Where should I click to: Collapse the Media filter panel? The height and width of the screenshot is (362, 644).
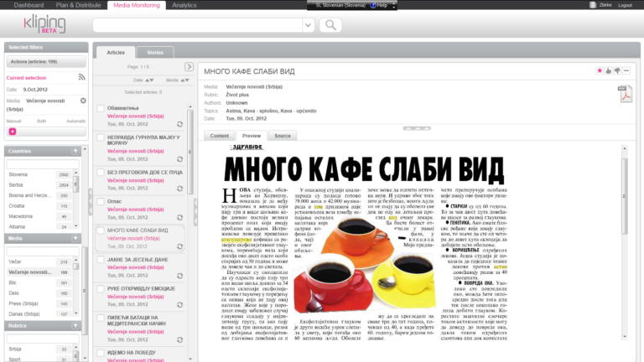pyautogui.click(x=75, y=239)
